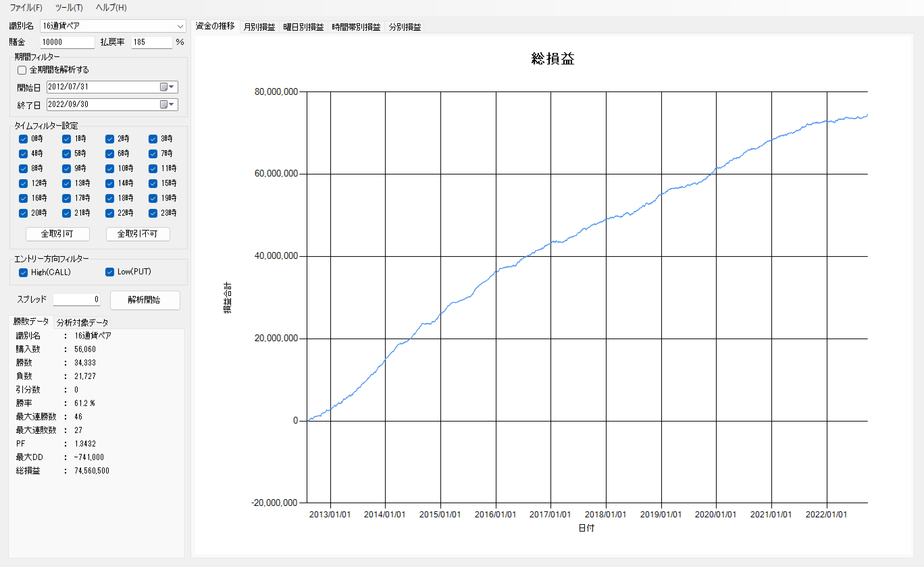Expand the 終了日 date dropdown arrow
This screenshot has height=567, width=924.
pos(172,105)
